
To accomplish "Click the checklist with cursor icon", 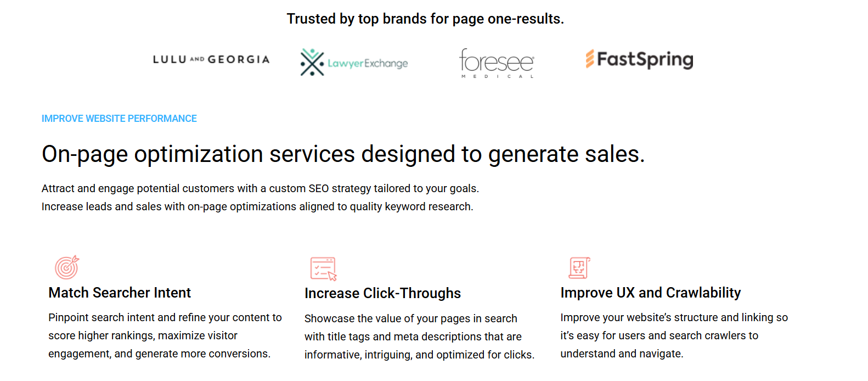I will tap(323, 268).
